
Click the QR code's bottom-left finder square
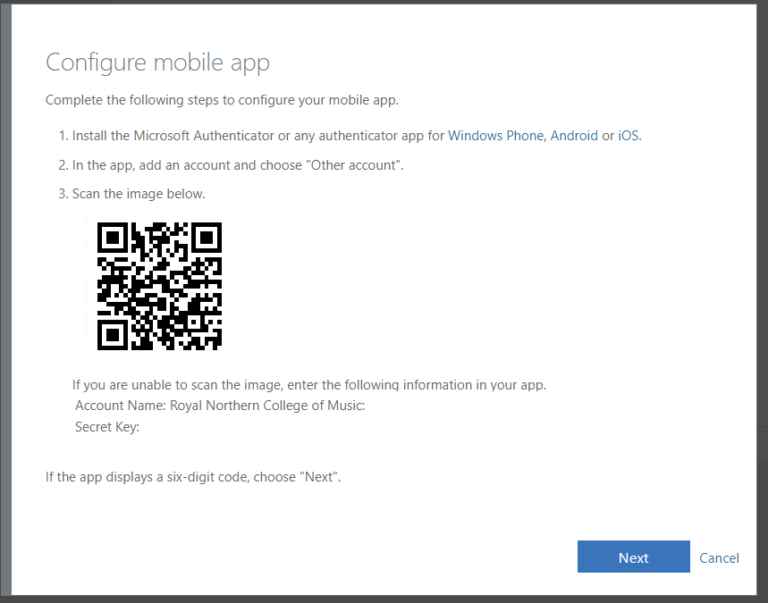(x=111, y=334)
